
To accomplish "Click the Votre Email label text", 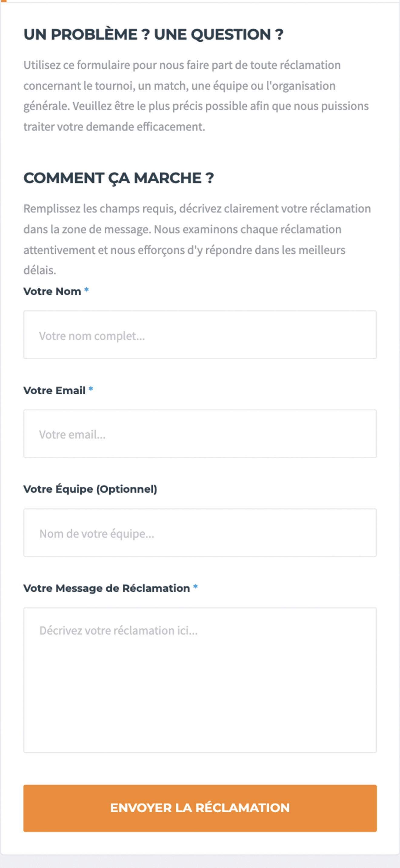I will tap(54, 390).
